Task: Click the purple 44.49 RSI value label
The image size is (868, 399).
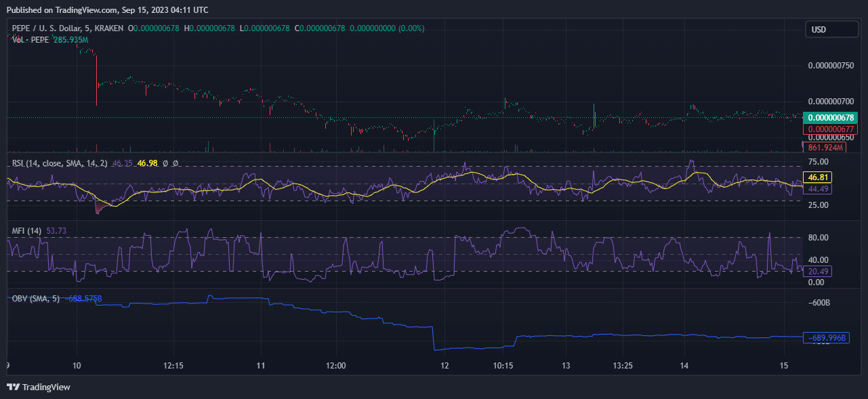Action: (x=817, y=189)
